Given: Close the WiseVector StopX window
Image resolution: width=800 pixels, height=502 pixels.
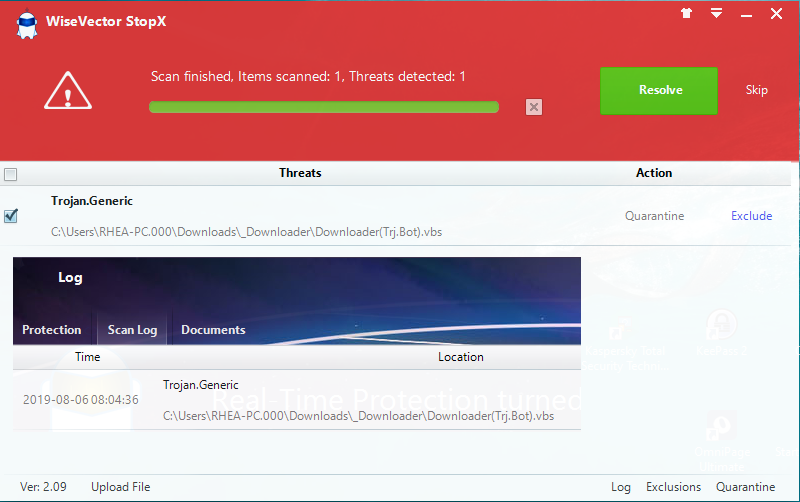Looking at the screenshot, I should click(x=776, y=14).
